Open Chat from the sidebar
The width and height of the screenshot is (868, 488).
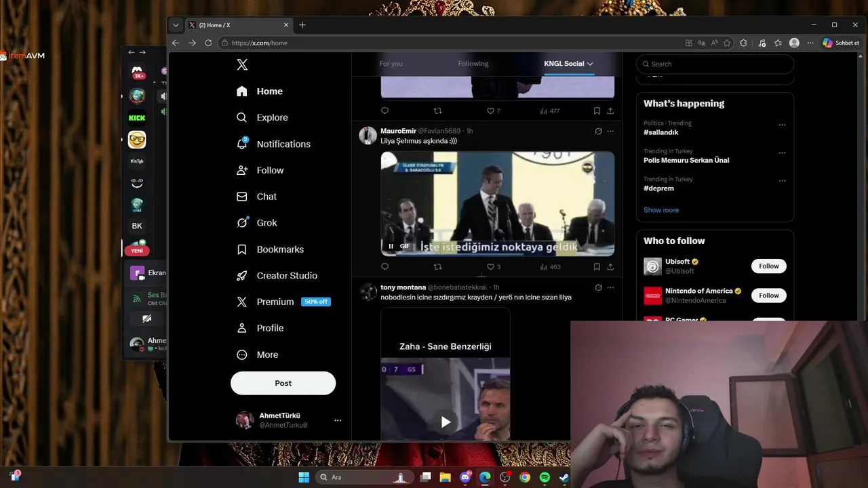pyautogui.click(x=256, y=197)
